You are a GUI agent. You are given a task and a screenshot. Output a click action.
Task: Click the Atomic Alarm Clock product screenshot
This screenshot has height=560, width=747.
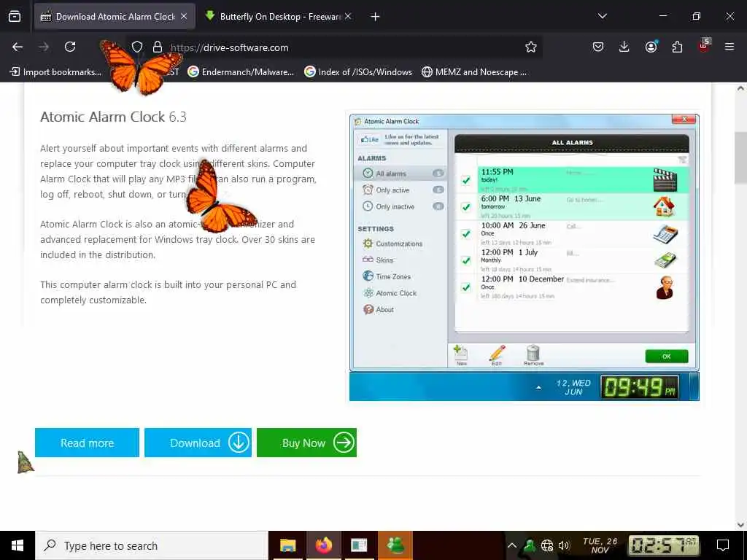tap(524, 257)
